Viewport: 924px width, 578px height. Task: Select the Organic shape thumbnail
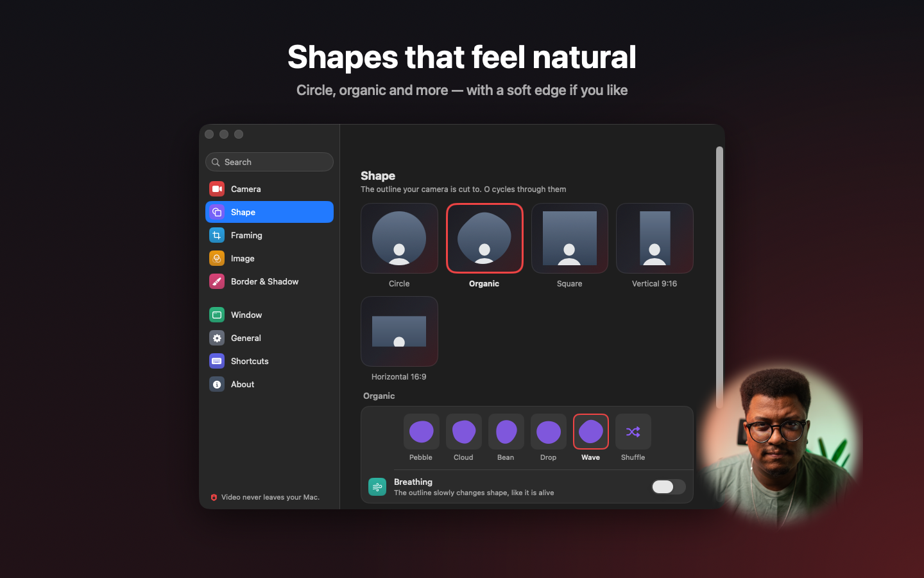point(484,238)
